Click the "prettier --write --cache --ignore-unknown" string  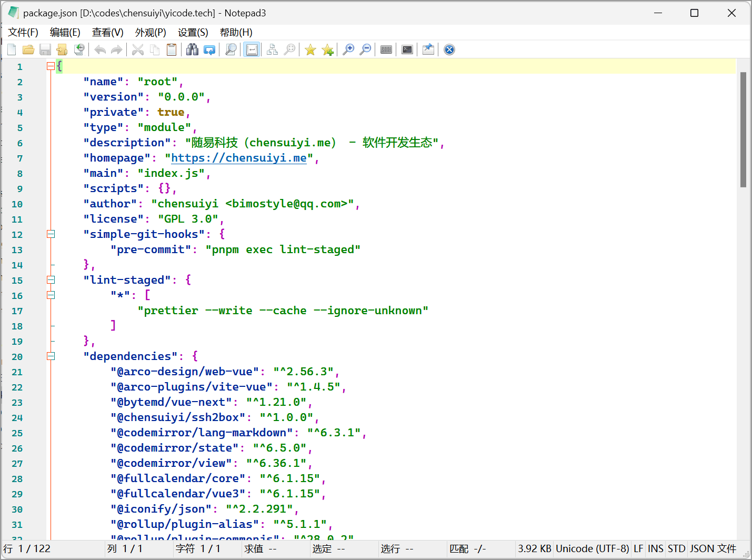[283, 311]
